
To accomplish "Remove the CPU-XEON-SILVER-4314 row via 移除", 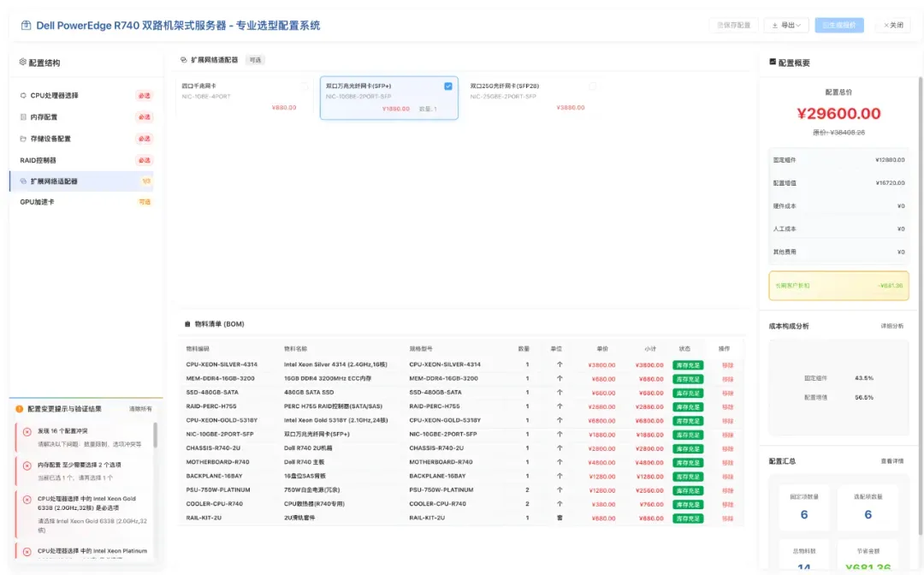I will coord(728,365).
